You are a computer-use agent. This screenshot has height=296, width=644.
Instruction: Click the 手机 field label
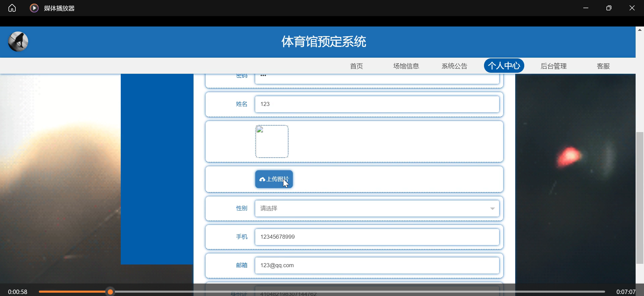point(241,237)
